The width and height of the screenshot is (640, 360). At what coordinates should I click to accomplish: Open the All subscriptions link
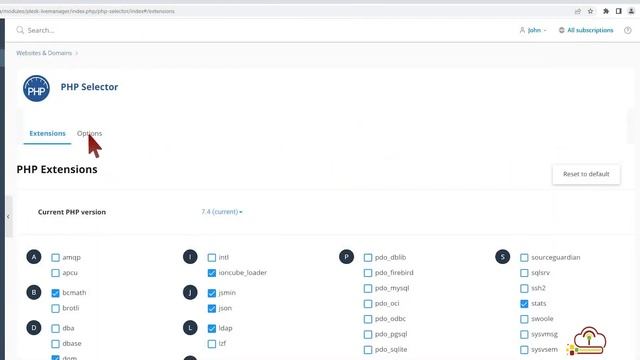coord(590,30)
